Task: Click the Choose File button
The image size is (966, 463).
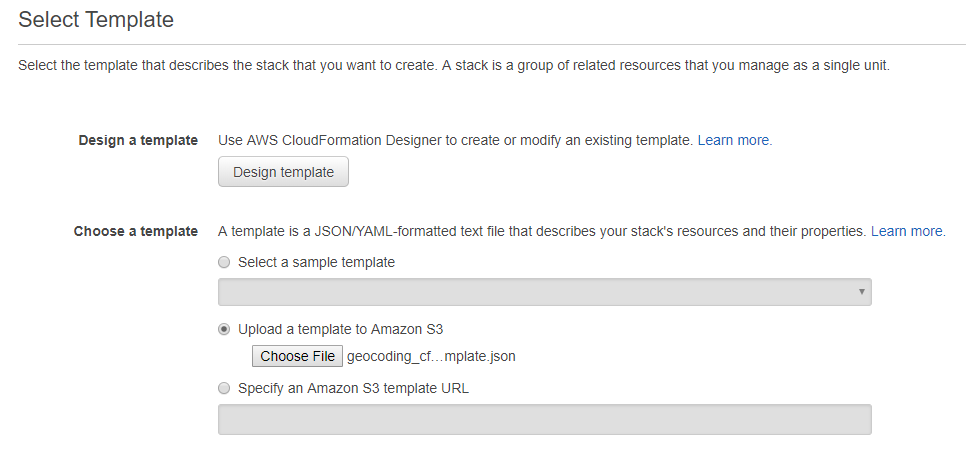Action: (x=297, y=356)
